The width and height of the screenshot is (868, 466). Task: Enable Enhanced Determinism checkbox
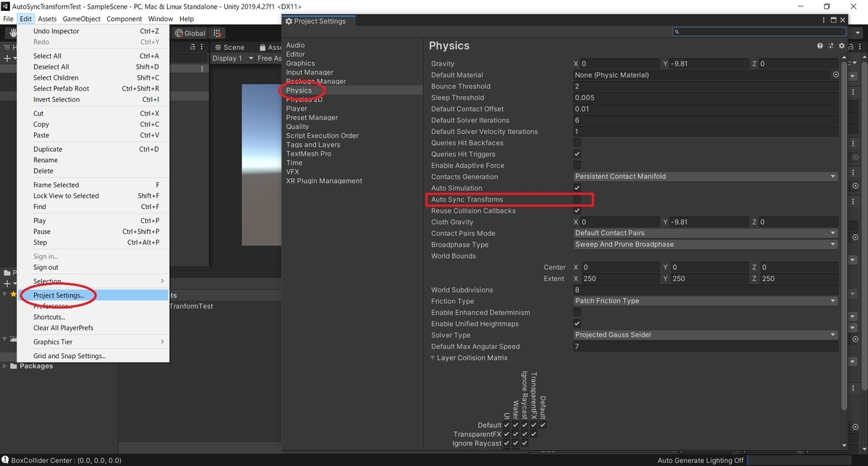point(577,313)
